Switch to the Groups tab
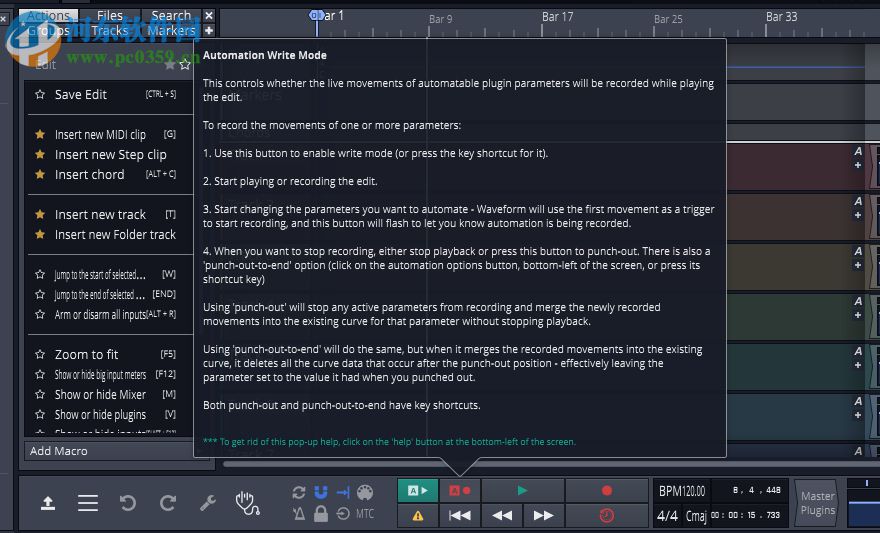The image size is (880, 533). click(x=48, y=30)
